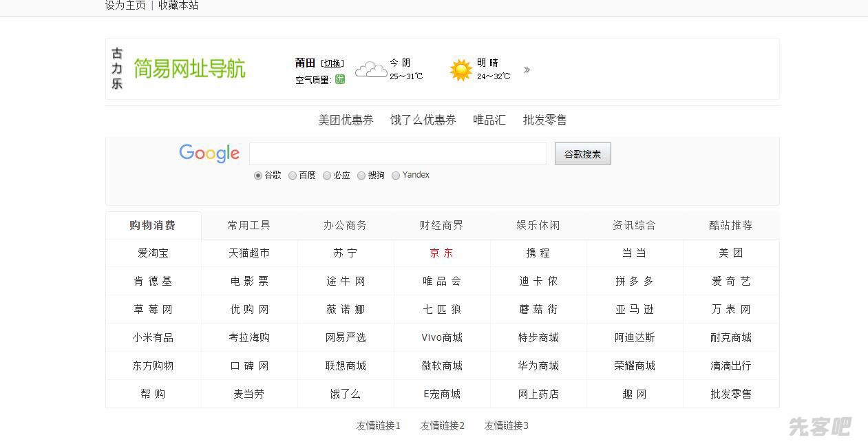Switch to the 常用工具 tab
This screenshot has height=444, width=868.
click(x=249, y=225)
